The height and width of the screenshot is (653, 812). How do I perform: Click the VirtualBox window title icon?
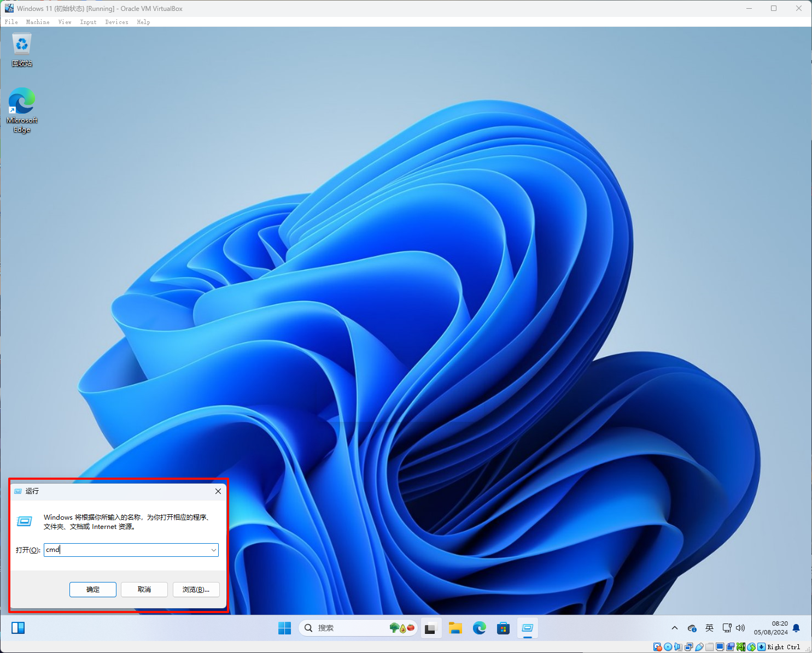[9, 8]
